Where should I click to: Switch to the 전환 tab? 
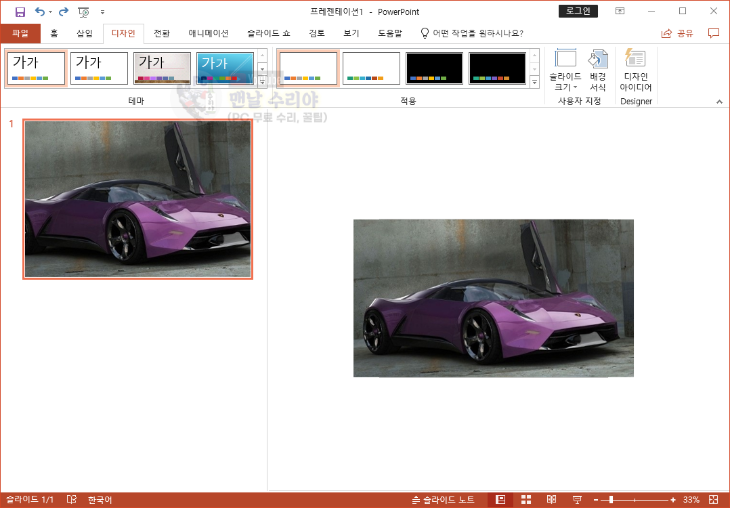[x=162, y=33]
